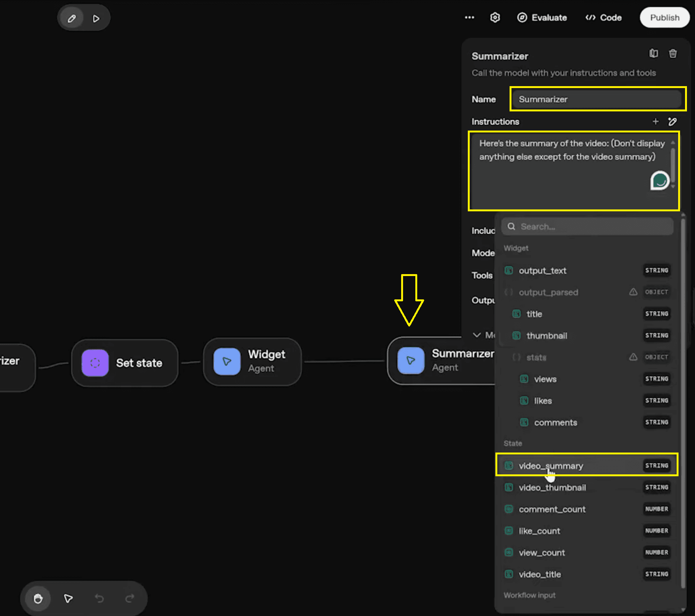Click the view_count variable type icon
The width and height of the screenshot is (695, 616).
pyautogui.click(x=509, y=552)
